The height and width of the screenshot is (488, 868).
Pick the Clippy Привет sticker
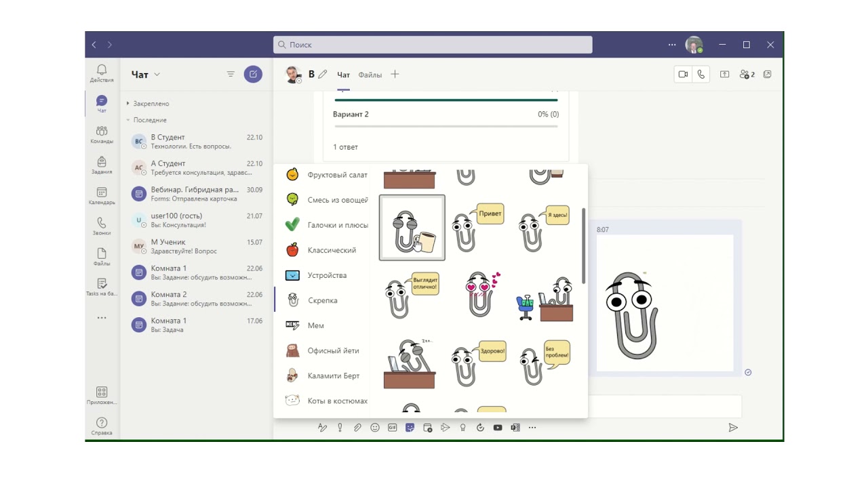pyautogui.click(x=478, y=228)
